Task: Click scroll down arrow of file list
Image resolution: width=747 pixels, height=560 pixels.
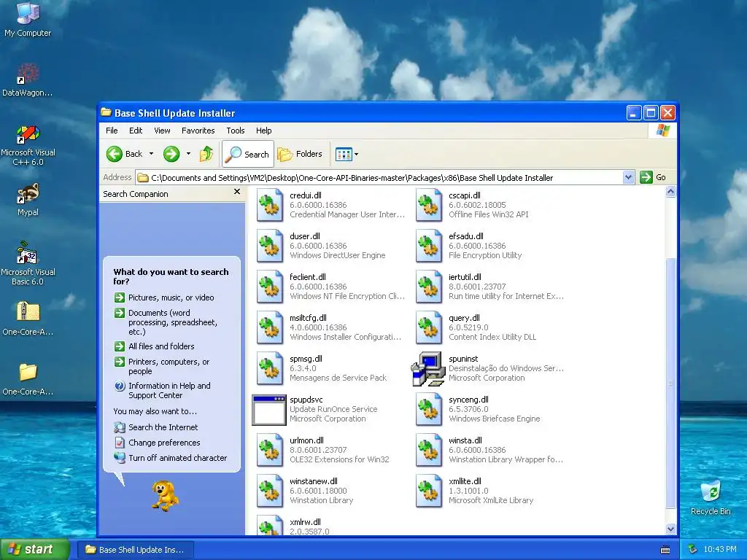Action: [671, 529]
